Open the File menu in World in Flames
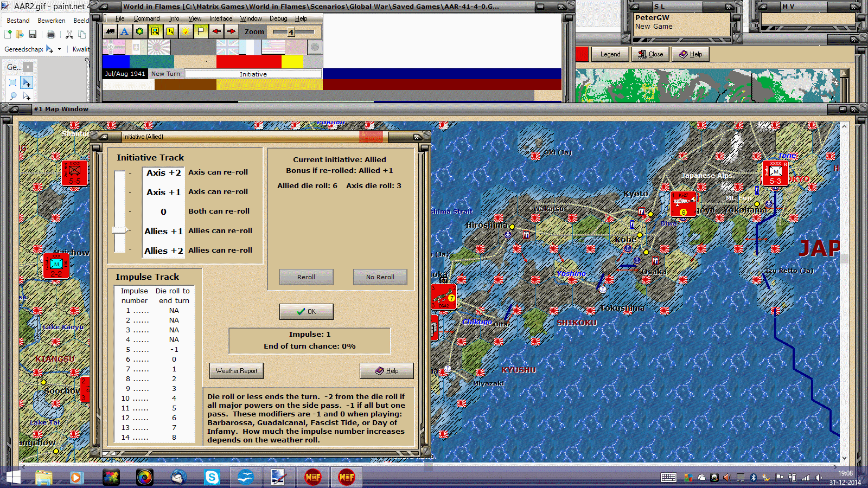 (x=120, y=18)
